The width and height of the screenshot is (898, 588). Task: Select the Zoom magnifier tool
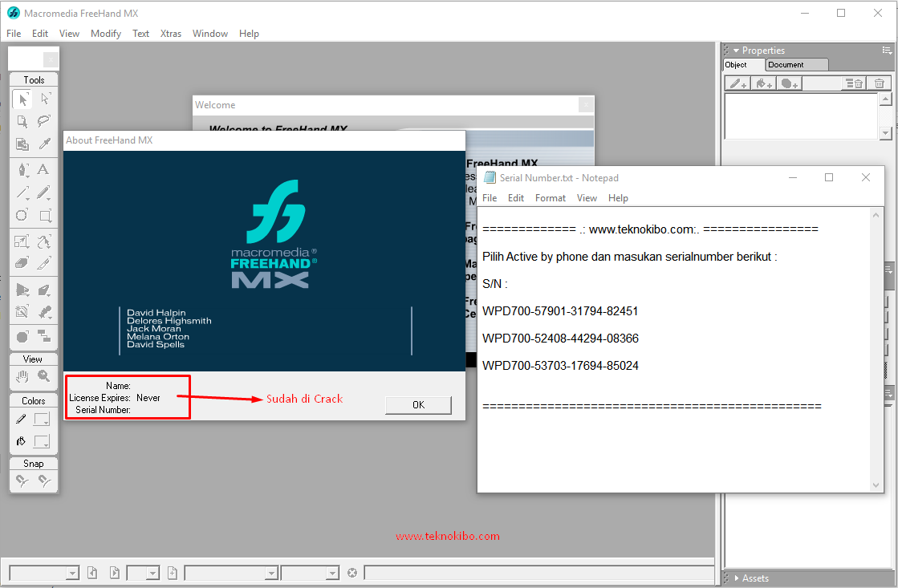pyautogui.click(x=45, y=376)
